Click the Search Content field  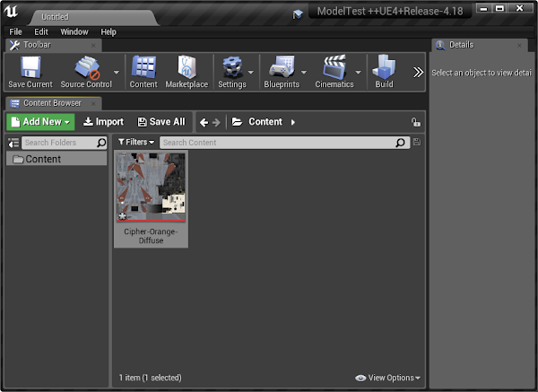pyautogui.click(x=285, y=143)
